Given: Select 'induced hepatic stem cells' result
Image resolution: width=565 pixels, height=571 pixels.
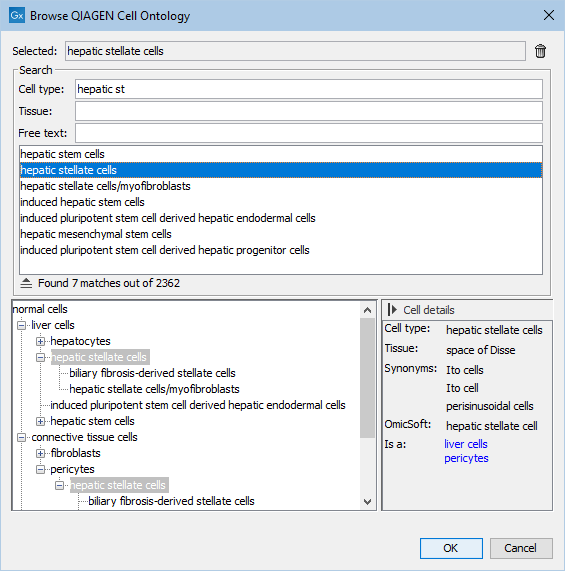Looking at the screenshot, I should [x=281, y=202].
